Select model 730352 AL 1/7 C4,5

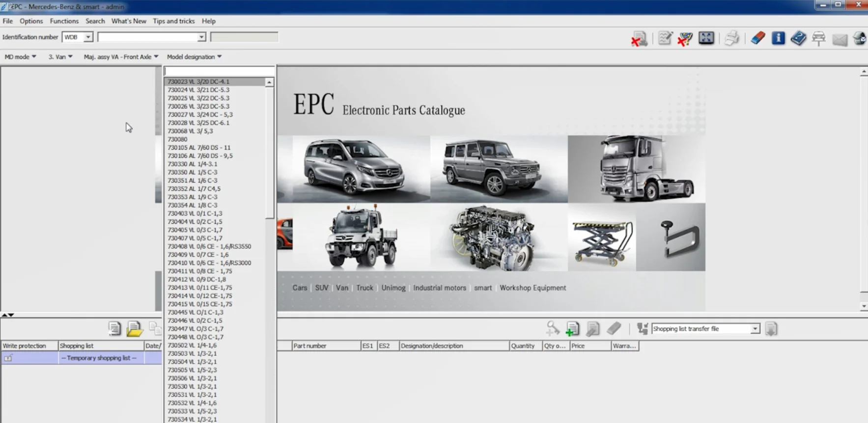[x=215, y=189]
